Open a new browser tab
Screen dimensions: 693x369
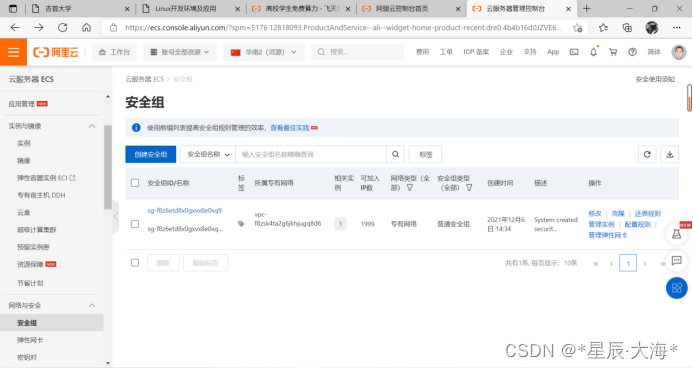[x=586, y=8]
